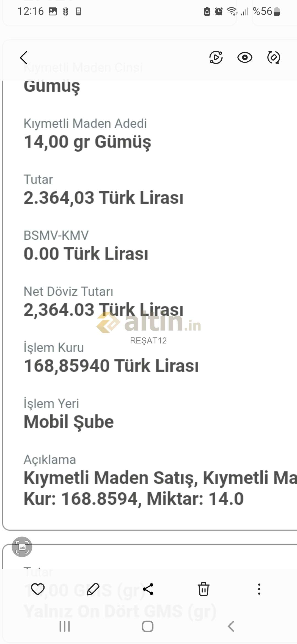Tap the auto-rotate icon at top right
Screen dimensions: 297x644
pyautogui.click(x=274, y=58)
